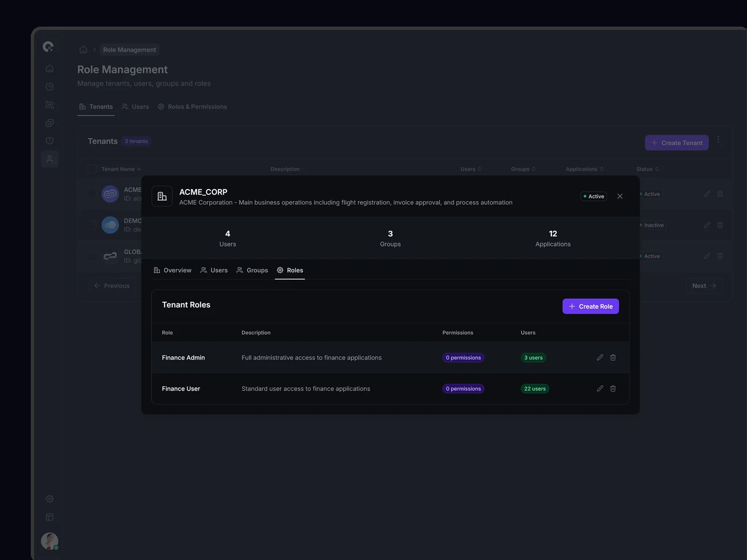Sort tenants by Users column
Screen dimensions: 747x560
[x=471, y=169]
